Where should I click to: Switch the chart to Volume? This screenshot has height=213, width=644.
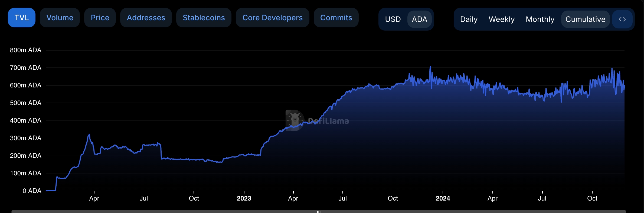[x=60, y=18]
